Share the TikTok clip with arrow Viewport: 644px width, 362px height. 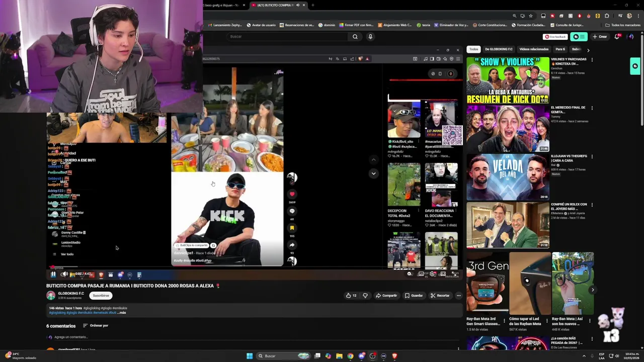292,245
